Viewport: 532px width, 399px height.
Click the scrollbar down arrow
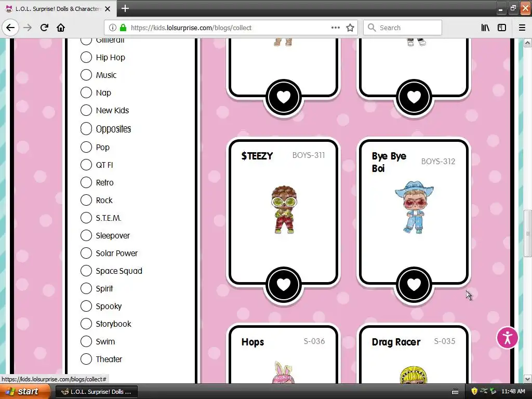click(527, 379)
